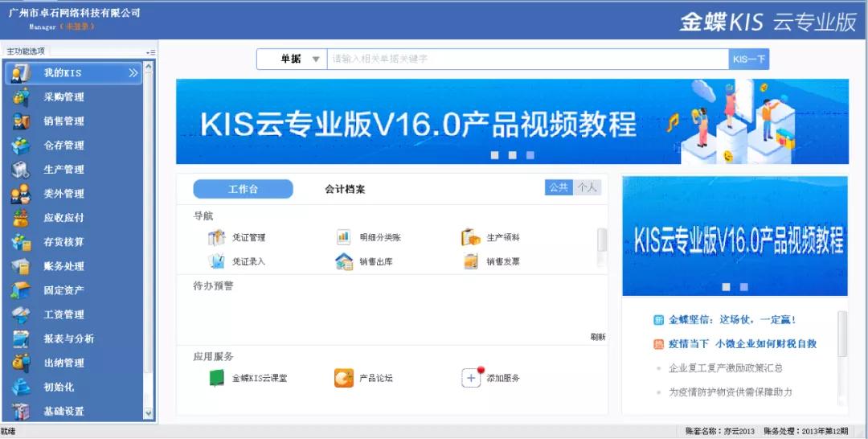Expand 我的KIS double chevron
The image size is (868, 439).
click(x=133, y=73)
